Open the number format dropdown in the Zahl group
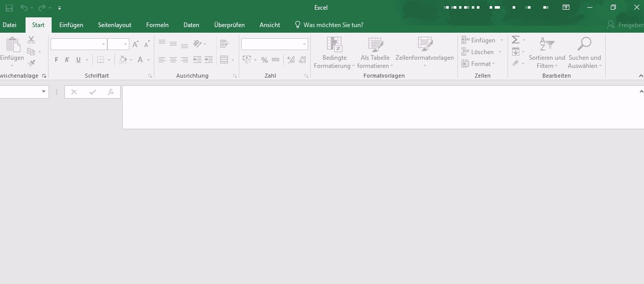This screenshot has width=644, height=284. tap(274, 44)
